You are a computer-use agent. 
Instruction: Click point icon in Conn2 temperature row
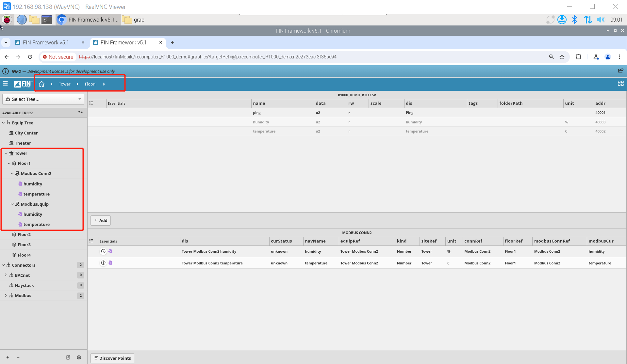tap(110, 263)
